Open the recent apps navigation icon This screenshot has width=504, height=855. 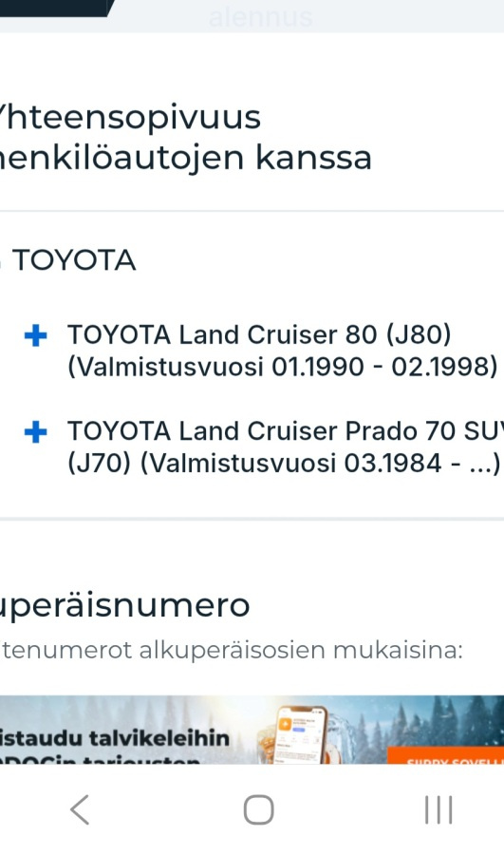point(439,809)
